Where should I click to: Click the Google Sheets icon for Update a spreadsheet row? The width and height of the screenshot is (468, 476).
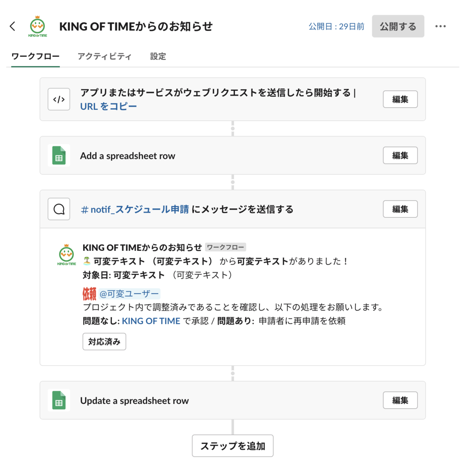[59, 400]
